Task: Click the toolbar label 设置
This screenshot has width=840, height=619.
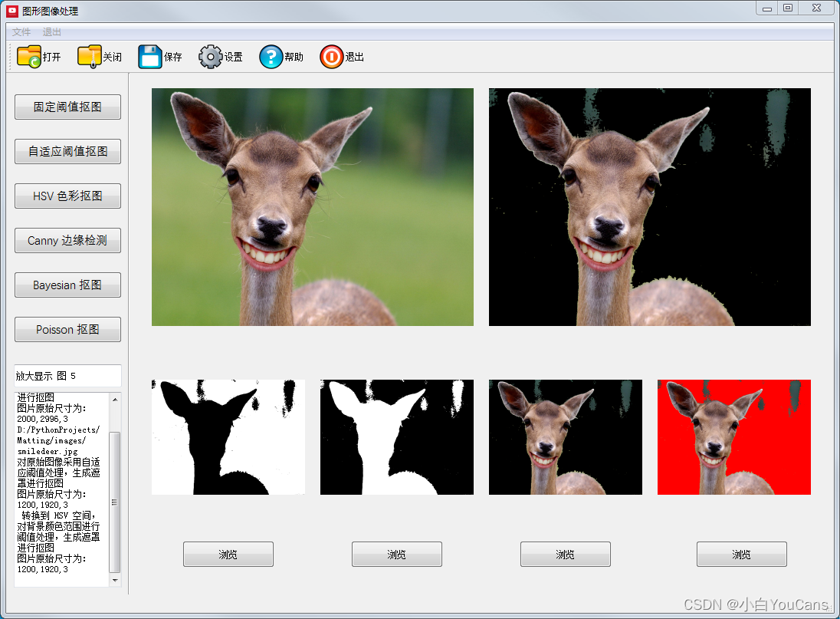Action: (234, 57)
